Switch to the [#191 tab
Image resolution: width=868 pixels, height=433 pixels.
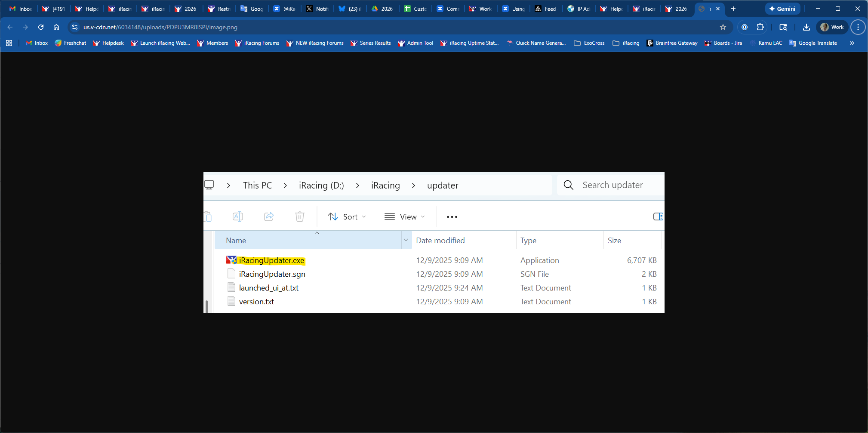[x=53, y=9]
